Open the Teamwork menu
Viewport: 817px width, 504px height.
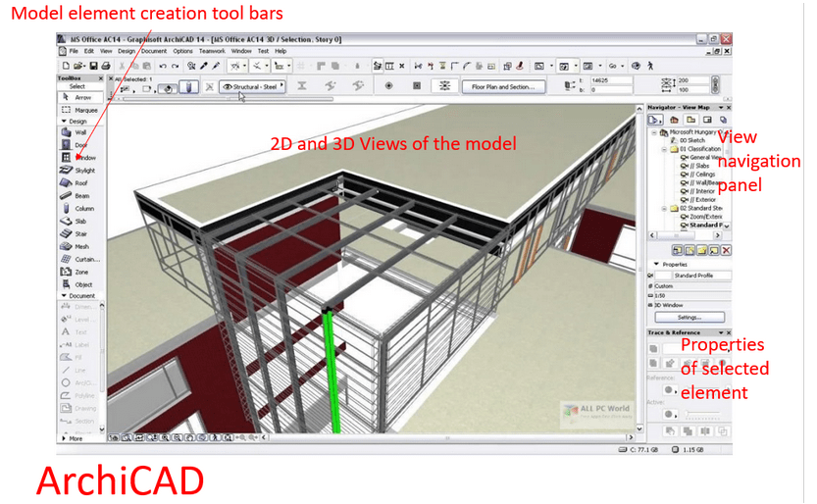[211, 51]
